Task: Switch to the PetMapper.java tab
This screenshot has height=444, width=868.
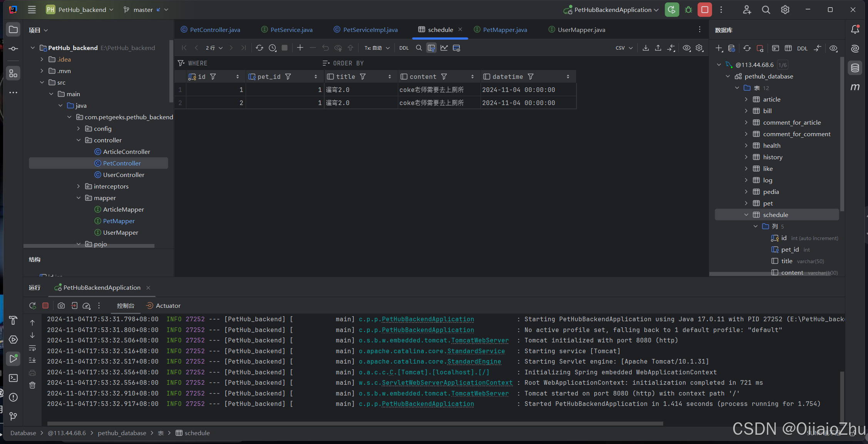Action: [x=504, y=30]
